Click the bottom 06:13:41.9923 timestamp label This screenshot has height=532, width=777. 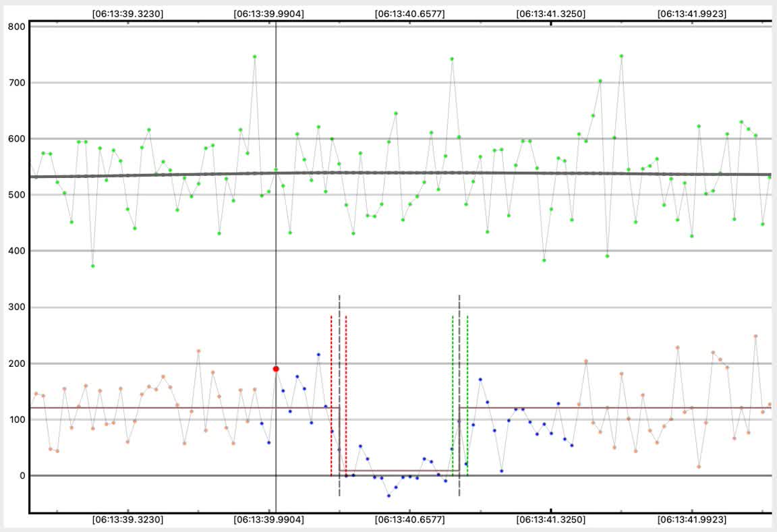coord(693,520)
